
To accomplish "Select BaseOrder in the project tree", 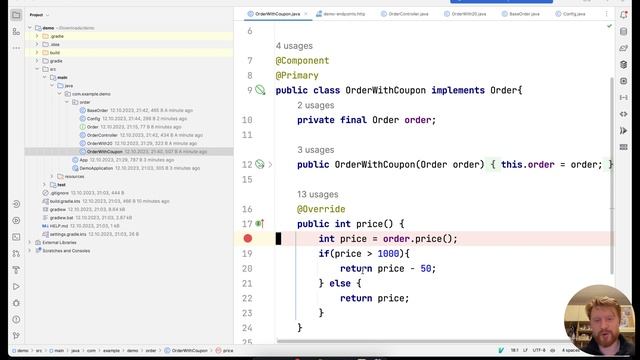I will click(97, 110).
